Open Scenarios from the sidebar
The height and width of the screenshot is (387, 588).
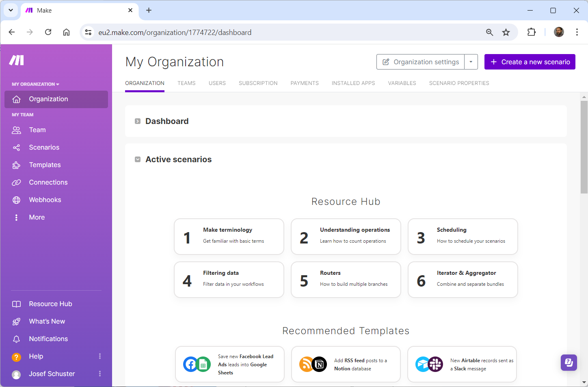(44, 148)
